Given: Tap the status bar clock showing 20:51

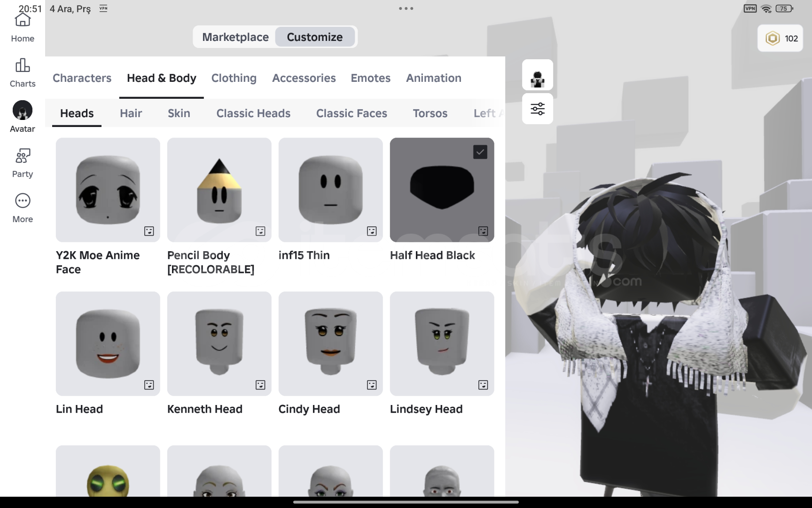Looking at the screenshot, I should pos(30,8).
